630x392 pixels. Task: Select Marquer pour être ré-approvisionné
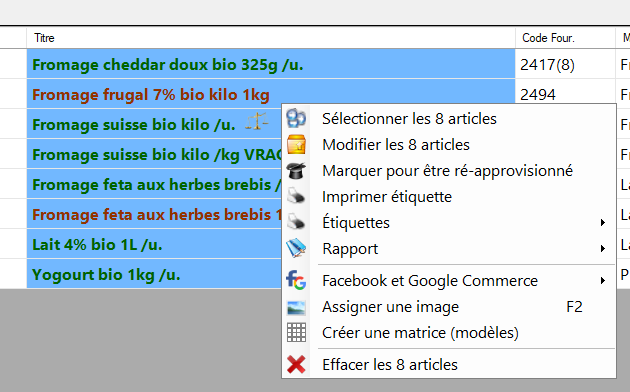449,171
